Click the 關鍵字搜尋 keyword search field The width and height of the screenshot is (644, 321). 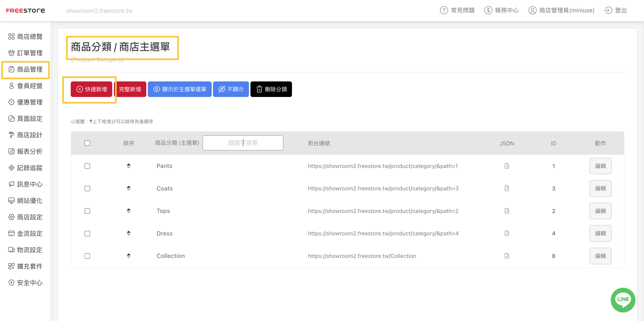tap(243, 143)
